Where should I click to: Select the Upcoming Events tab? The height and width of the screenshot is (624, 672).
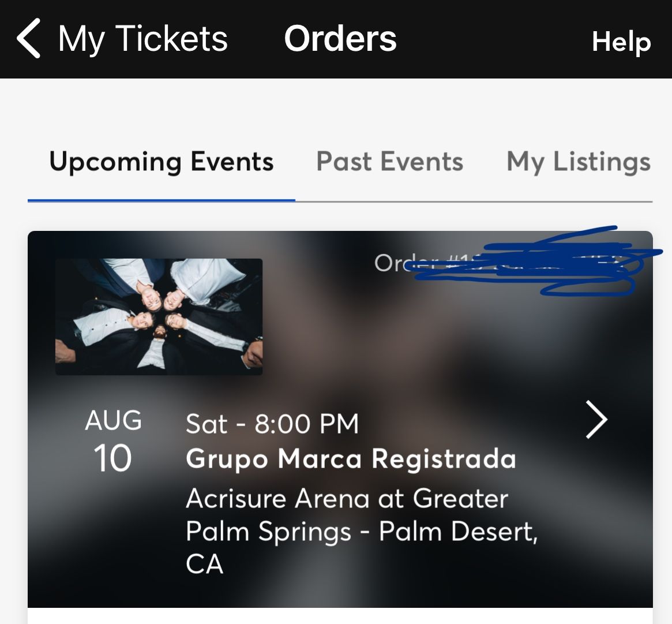click(x=161, y=162)
